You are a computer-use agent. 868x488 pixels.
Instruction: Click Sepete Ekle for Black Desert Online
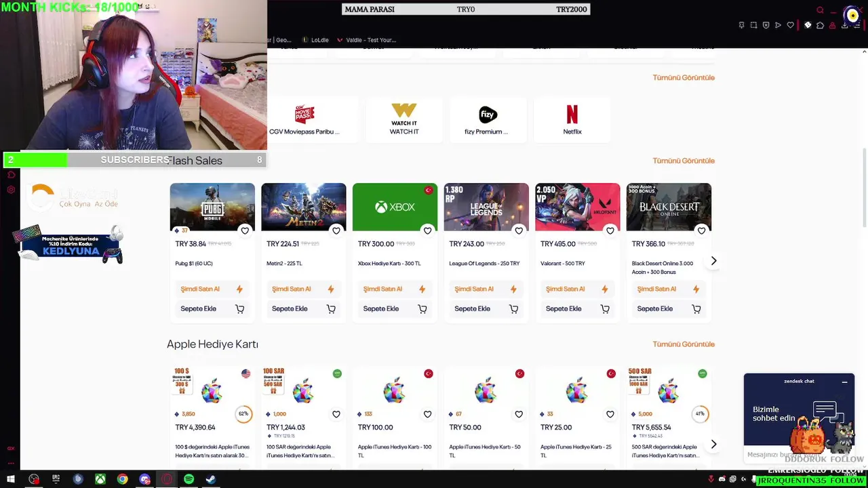pos(669,309)
